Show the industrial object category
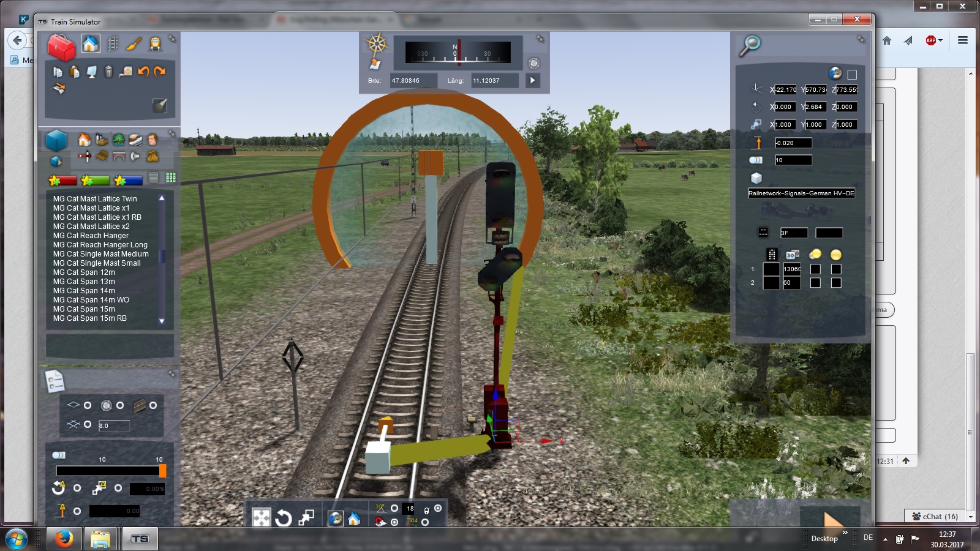 (x=102, y=140)
